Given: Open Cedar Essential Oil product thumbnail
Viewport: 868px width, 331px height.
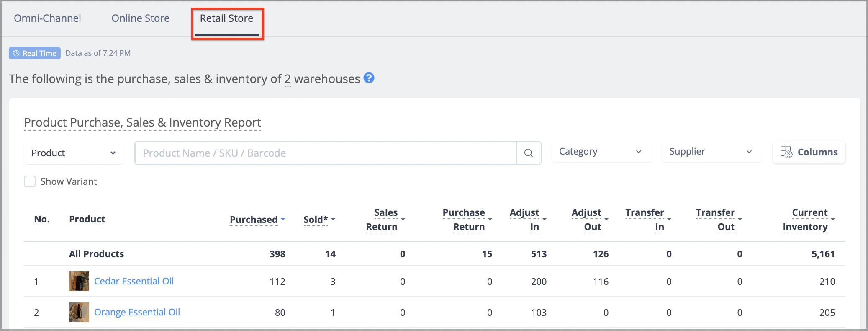Looking at the screenshot, I should [79, 281].
